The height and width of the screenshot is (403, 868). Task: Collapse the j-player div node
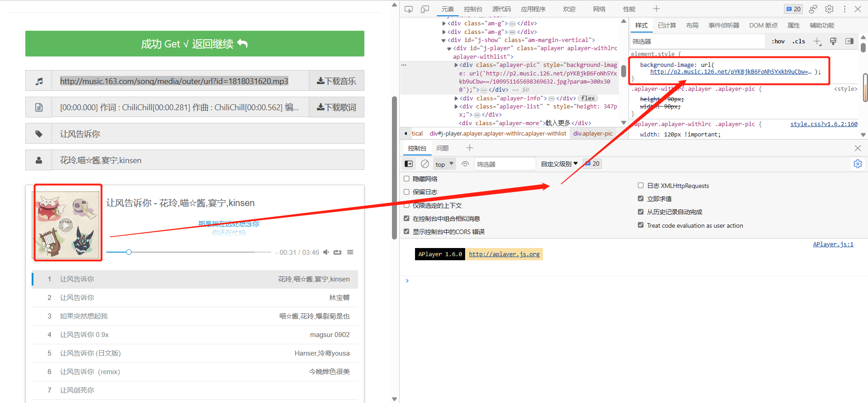(449, 48)
